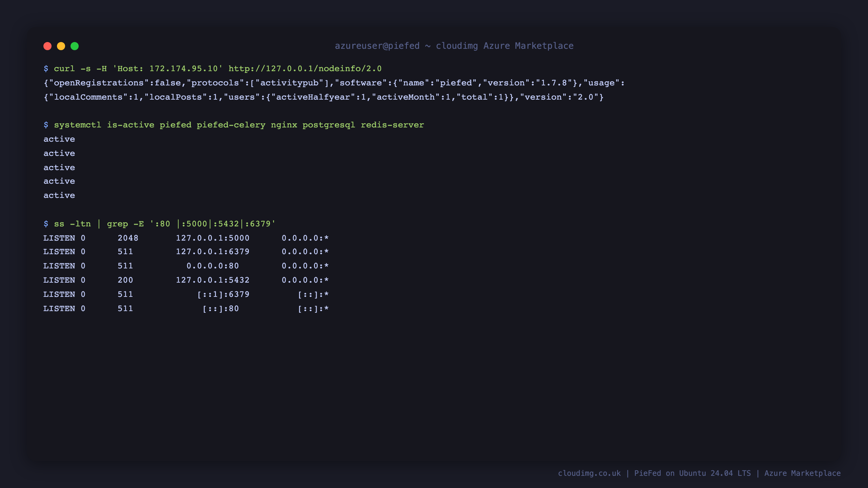Screen dimensions: 868x488
Task: Click the red close window dot
Action: (47, 46)
